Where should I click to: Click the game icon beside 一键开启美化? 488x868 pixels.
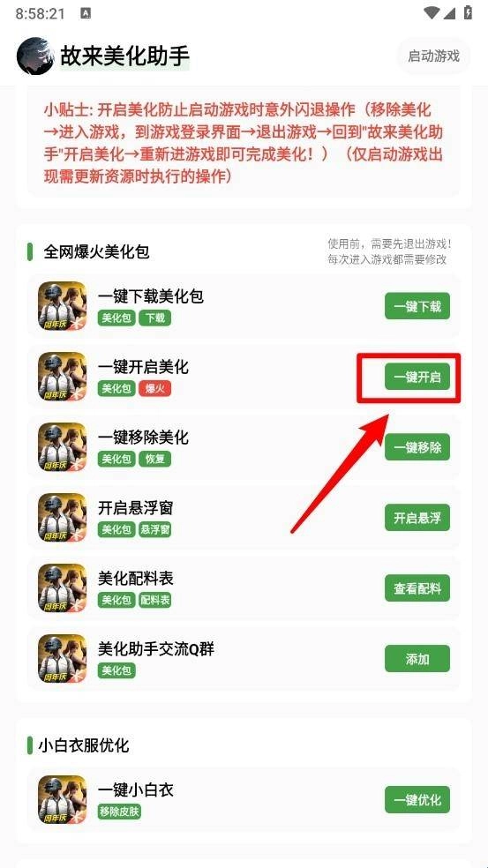point(62,377)
